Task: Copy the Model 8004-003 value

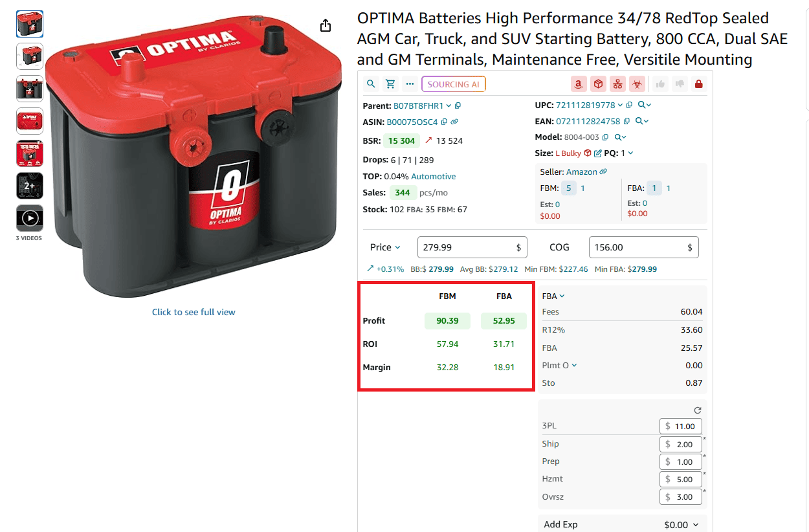Action: [606, 137]
